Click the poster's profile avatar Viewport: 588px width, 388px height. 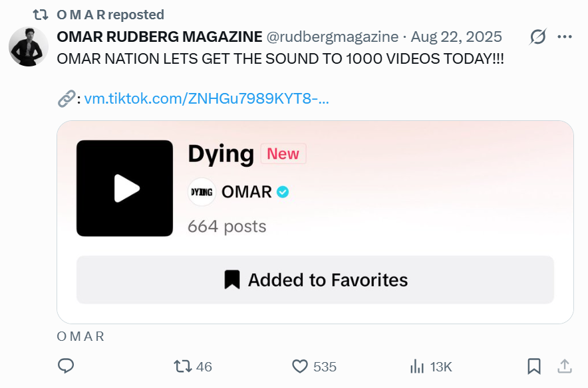[x=29, y=47]
